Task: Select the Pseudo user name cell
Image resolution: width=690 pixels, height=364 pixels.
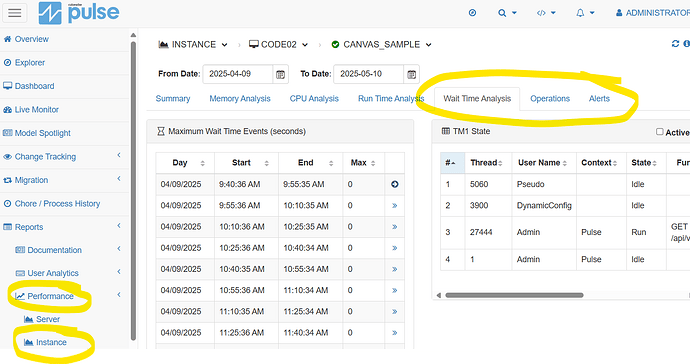Action: point(544,184)
